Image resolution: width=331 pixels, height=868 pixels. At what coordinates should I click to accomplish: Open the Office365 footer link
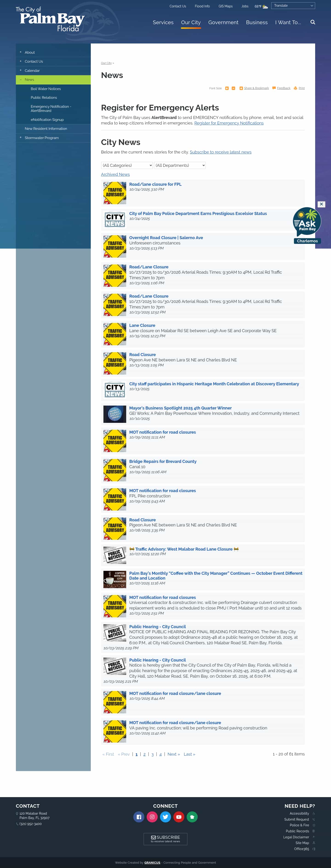[301, 849]
